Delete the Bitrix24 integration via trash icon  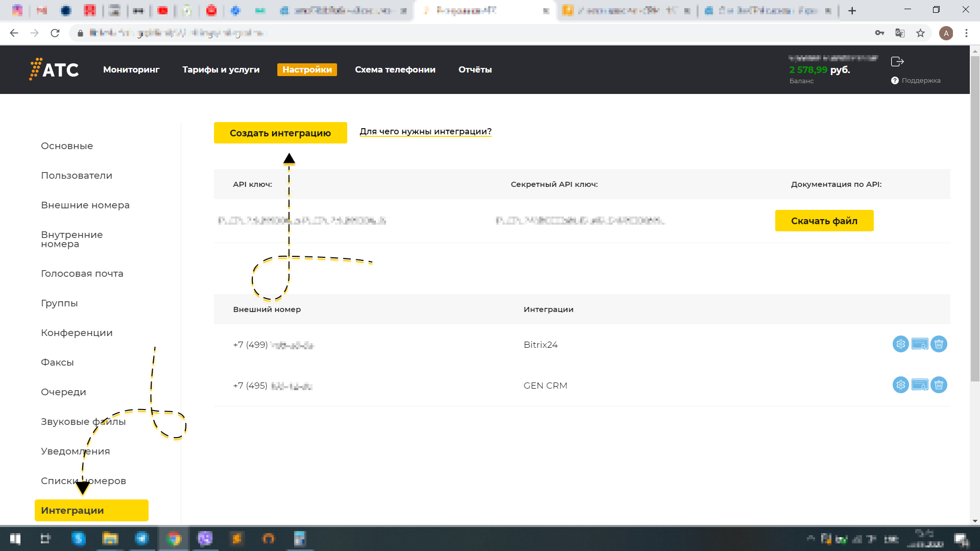pos(939,344)
